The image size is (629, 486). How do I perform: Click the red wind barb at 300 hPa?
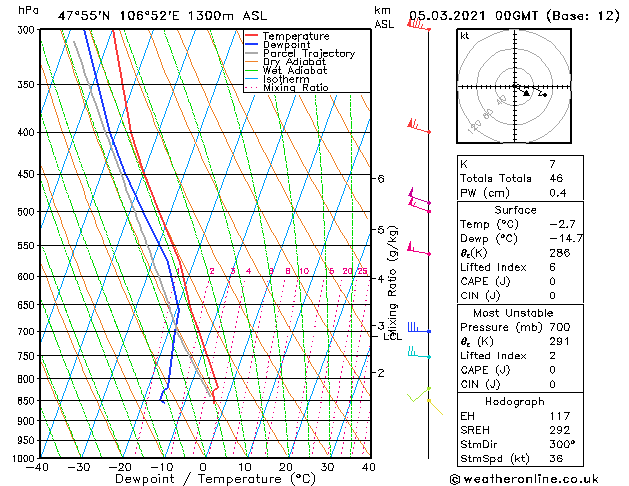point(419,25)
